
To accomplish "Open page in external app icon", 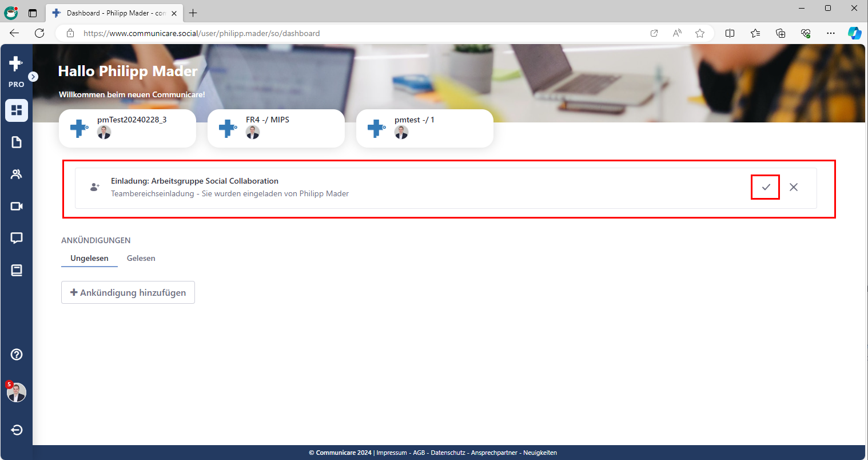I will tap(654, 33).
